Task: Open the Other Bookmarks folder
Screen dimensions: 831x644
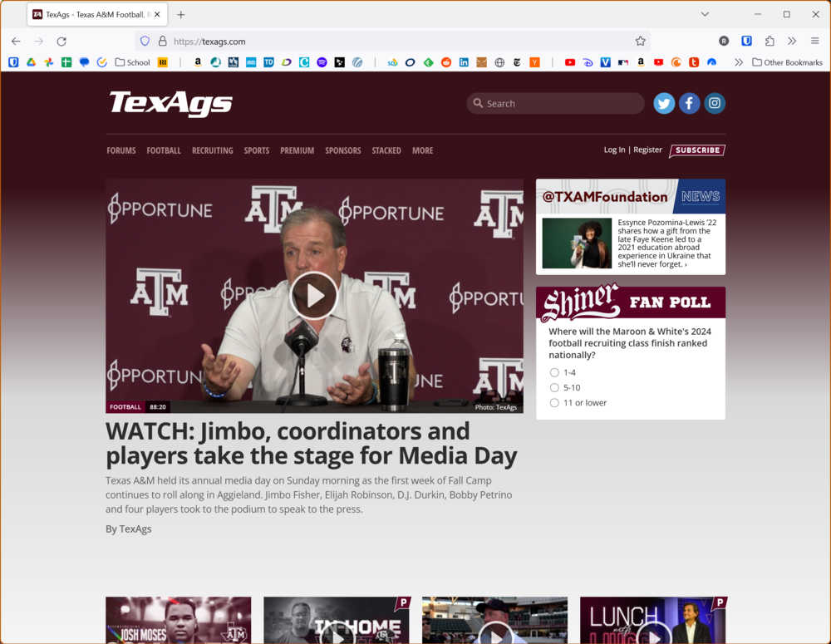Action: 786,62
